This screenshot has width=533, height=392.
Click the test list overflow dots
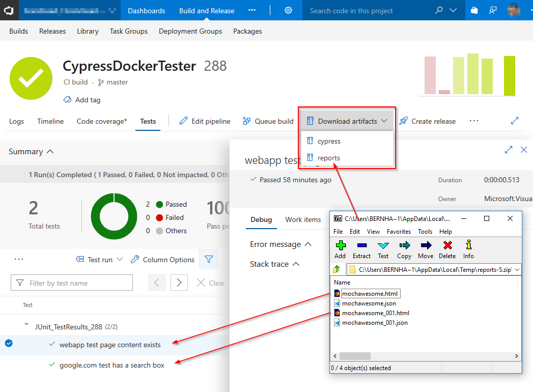coord(19,259)
